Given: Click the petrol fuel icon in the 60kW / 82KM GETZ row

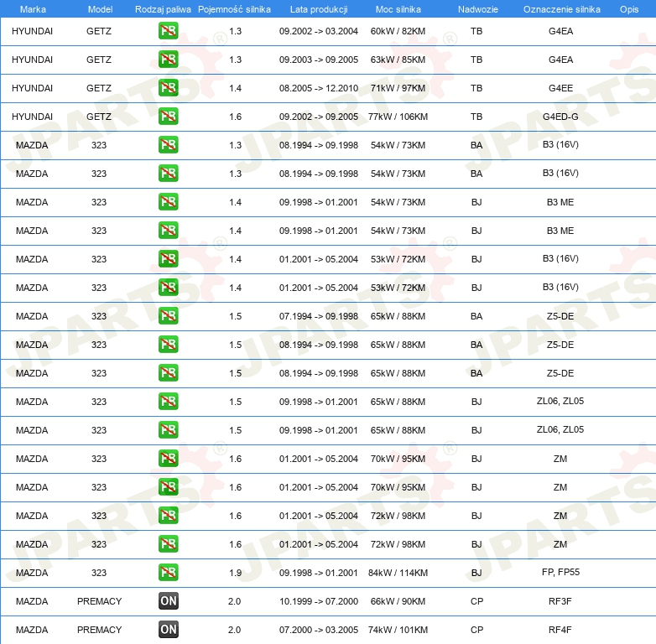Looking at the screenshot, I should [x=168, y=31].
